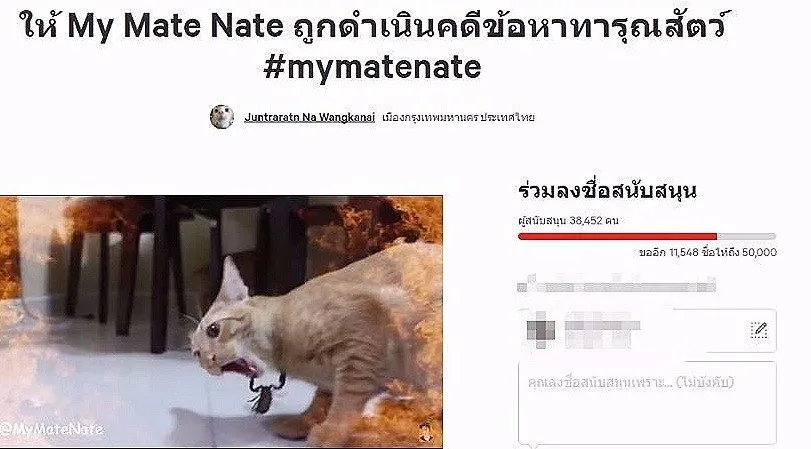Screen dimensions: 811x449
Task: Click the Bangkok Thailand location text
Action: [x=458, y=117]
